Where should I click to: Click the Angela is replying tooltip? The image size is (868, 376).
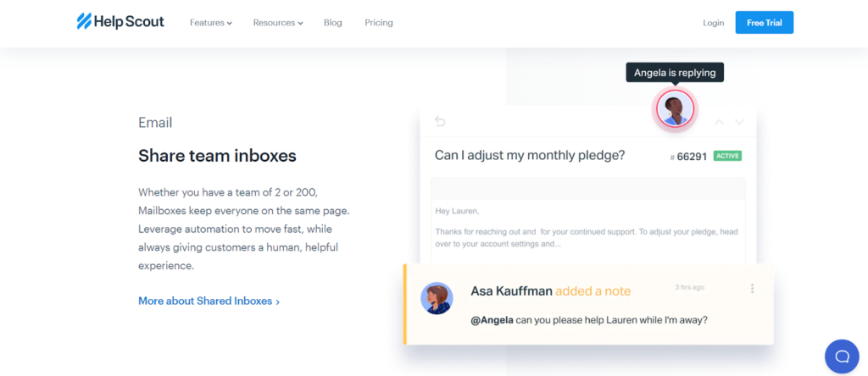(675, 73)
